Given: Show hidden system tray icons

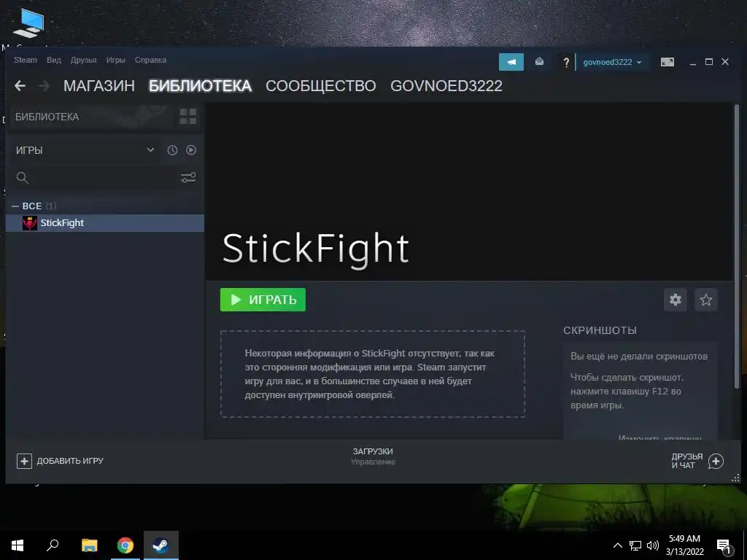Looking at the screenshot, I should point(617,545).
